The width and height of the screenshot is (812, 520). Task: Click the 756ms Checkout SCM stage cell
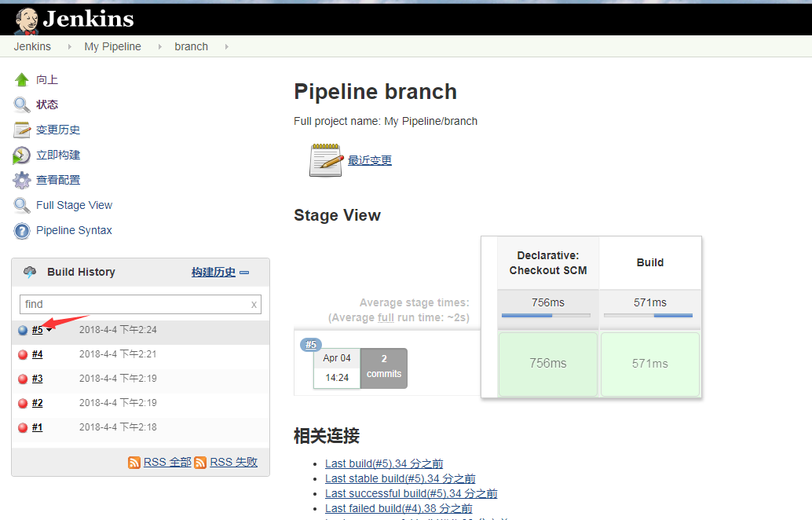pos(548,364)
